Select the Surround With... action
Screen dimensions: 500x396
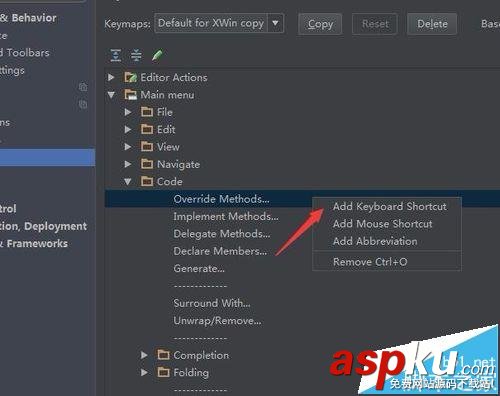[212, 303]
